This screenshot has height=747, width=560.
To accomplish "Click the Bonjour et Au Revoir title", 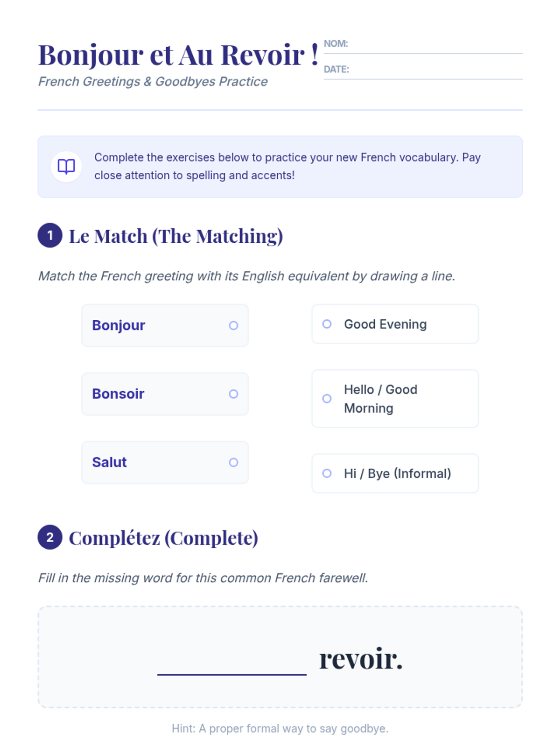I will click(x=178, y=55).
